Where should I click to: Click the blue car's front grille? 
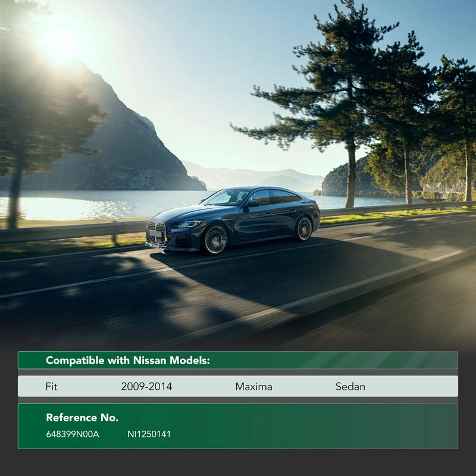[x=156, y=231]
